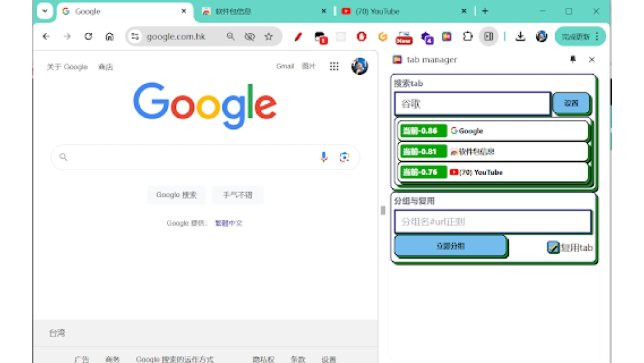Image resolution: width=644 pixels, height=363 pixels.
Task: Click the Google logo image
Action: pos(205,105)
